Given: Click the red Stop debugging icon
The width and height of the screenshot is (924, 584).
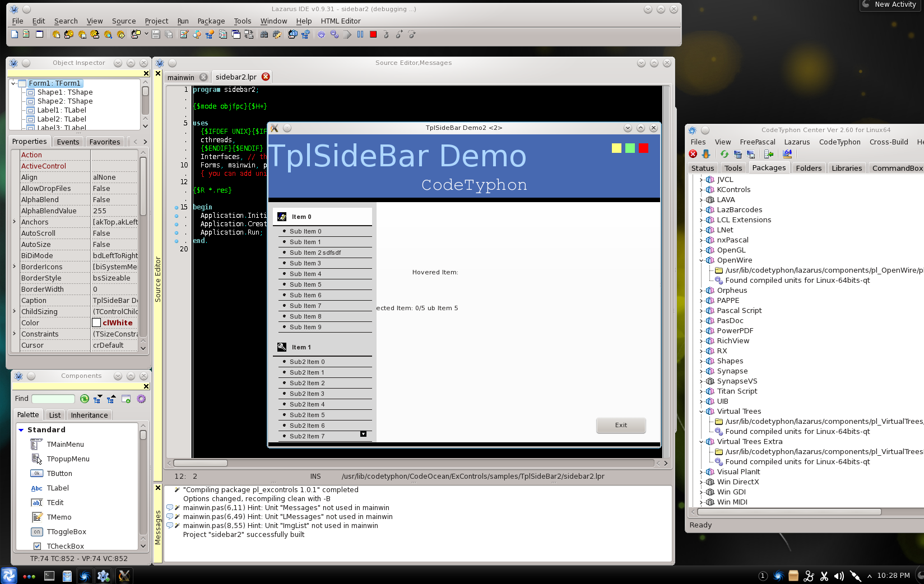Looking at the screenshot, I should tap(373, 34).
